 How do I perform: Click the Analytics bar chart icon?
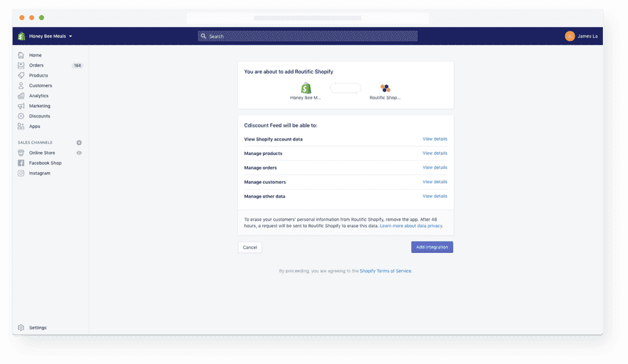click(x=21, y=96)
